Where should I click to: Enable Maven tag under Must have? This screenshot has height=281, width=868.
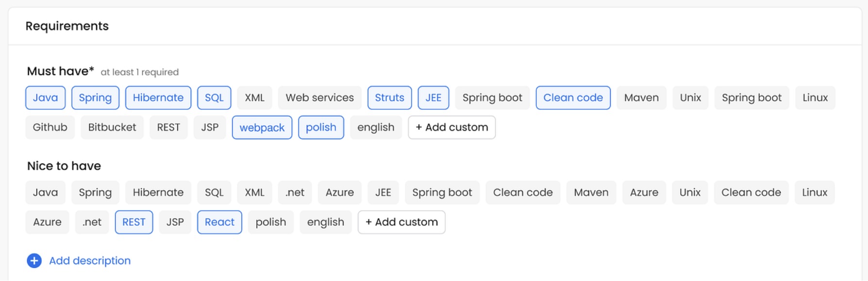pyautogui.click(x=641, y=98)
